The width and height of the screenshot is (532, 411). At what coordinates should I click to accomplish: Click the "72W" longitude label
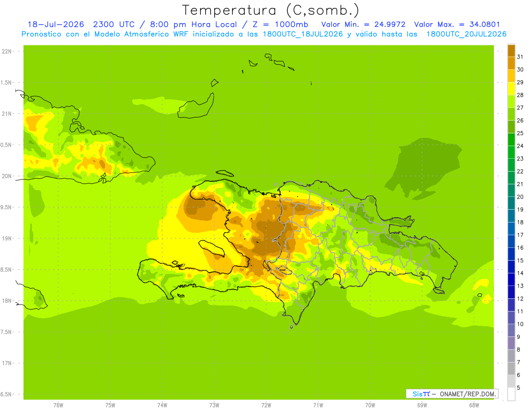266,405
